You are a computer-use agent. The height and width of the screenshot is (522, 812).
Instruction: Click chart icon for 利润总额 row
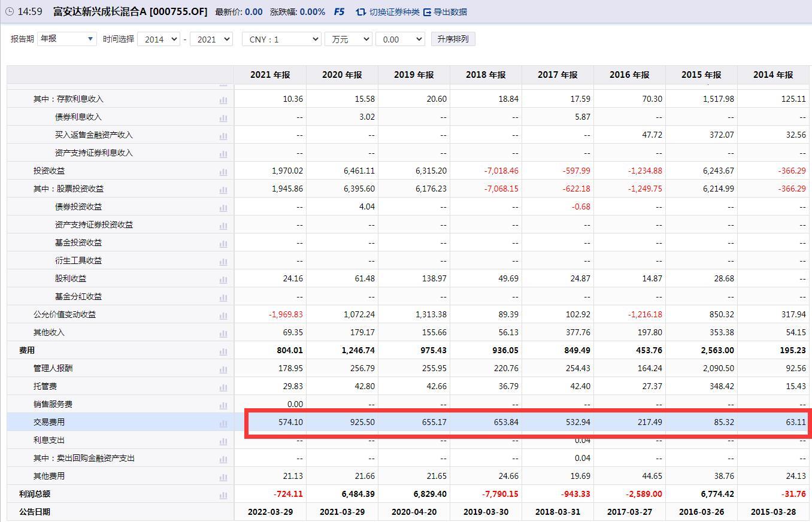(223, 494)
